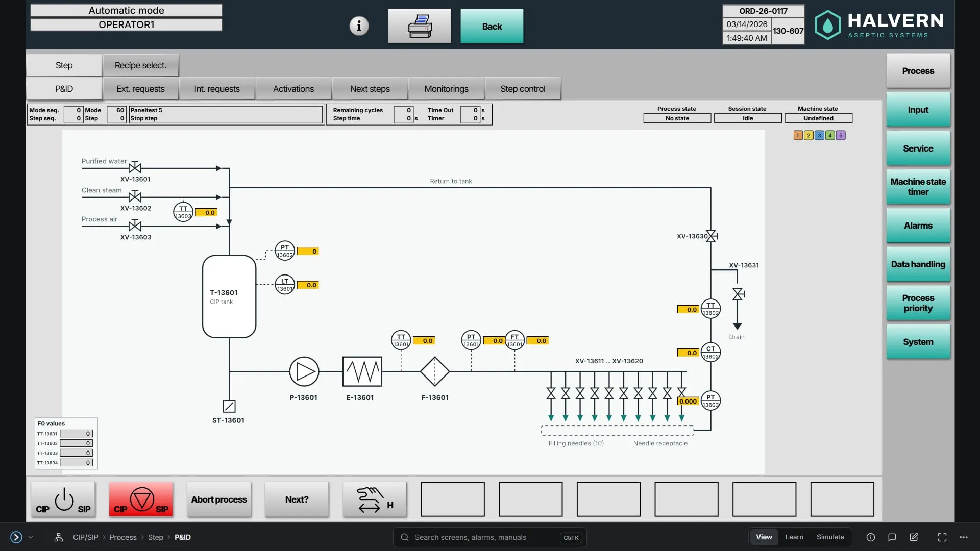
Task: Open the Ext. requests tab
Action: [140, 89]
